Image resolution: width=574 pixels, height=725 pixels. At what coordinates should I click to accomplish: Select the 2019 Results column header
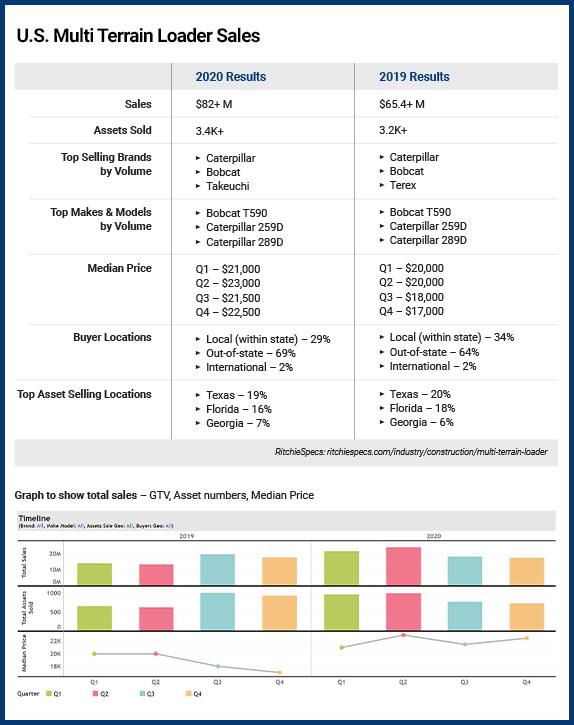click(x=414, y=77)
